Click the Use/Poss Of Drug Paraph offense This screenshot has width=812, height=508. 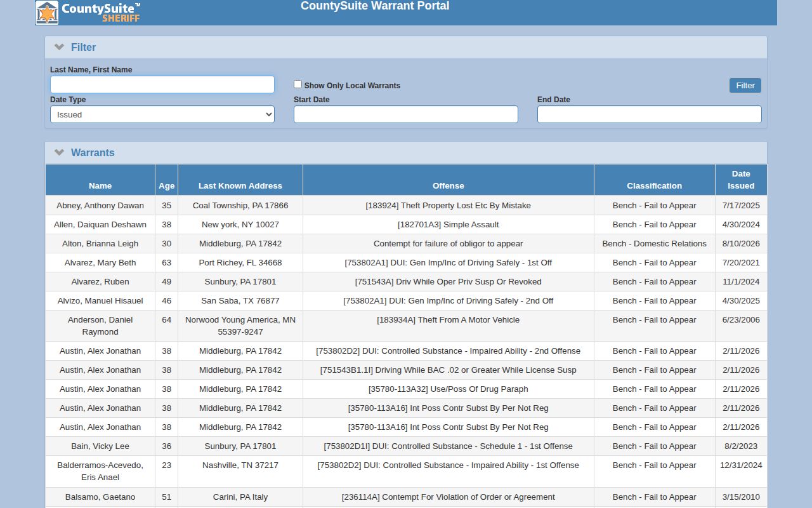point(449,389)
